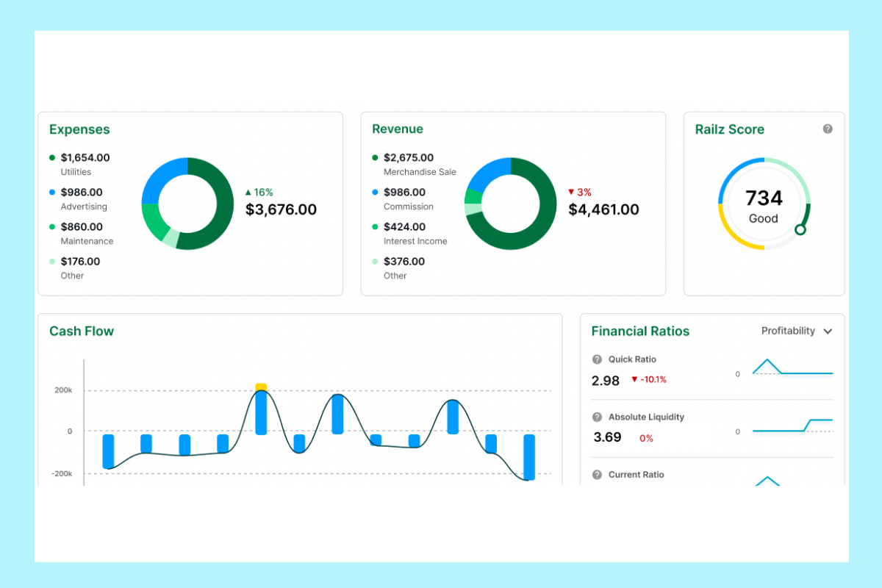Toggle the Interest Income revenue series
This screenshot has height=588, width=882.
[x=375, y=226]
